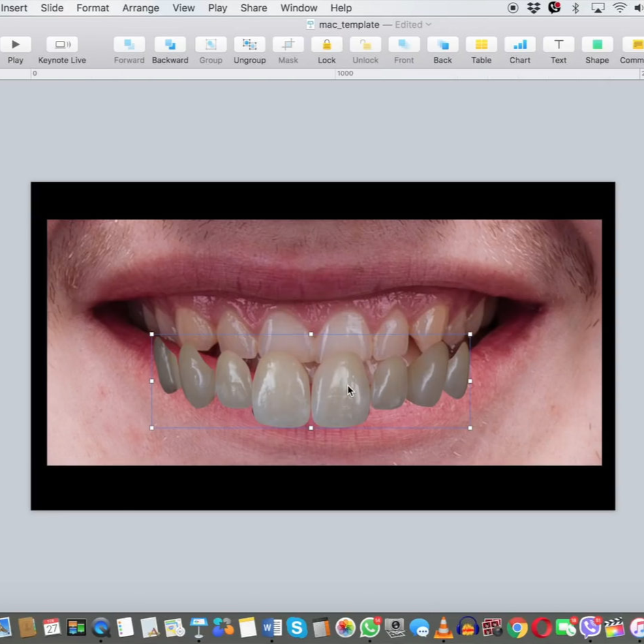Insert a Chart from the toolbar

(519, 45)
